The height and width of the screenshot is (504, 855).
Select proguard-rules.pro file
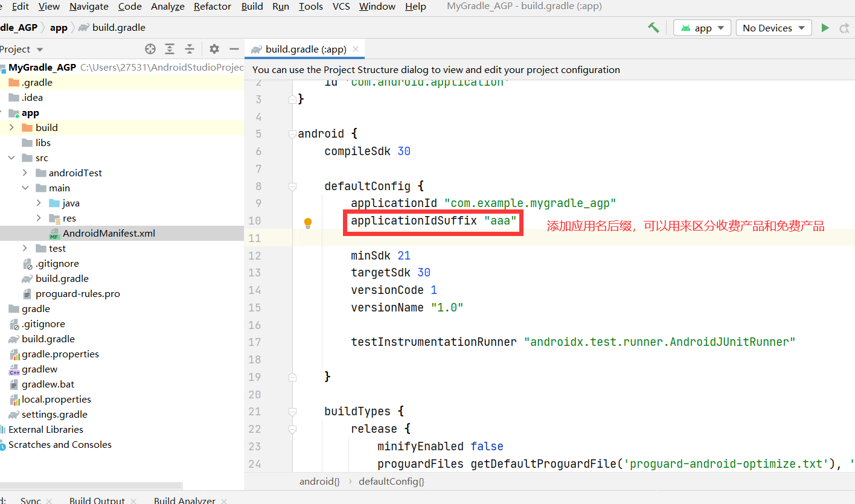[78, 293]
